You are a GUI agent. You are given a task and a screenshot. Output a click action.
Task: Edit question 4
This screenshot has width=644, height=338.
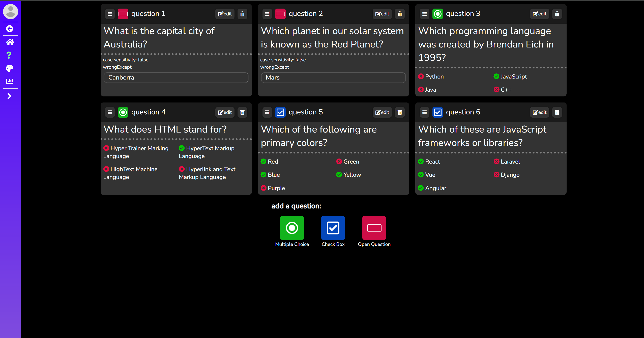(225, 112)
